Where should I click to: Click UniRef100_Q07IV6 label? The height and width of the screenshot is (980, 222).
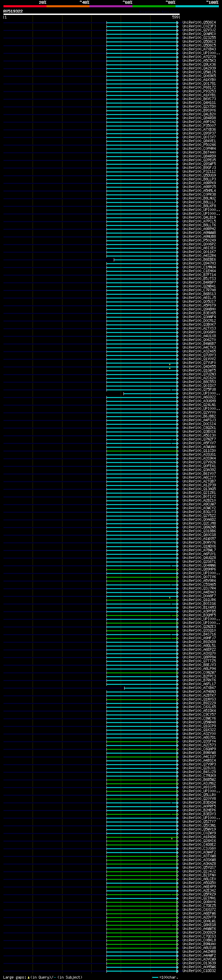[199, 577]
